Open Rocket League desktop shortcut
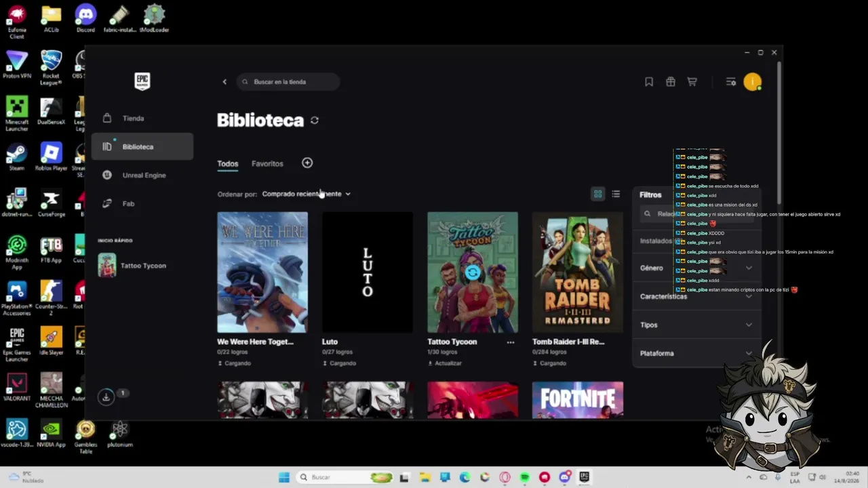 tap(51, 68)
